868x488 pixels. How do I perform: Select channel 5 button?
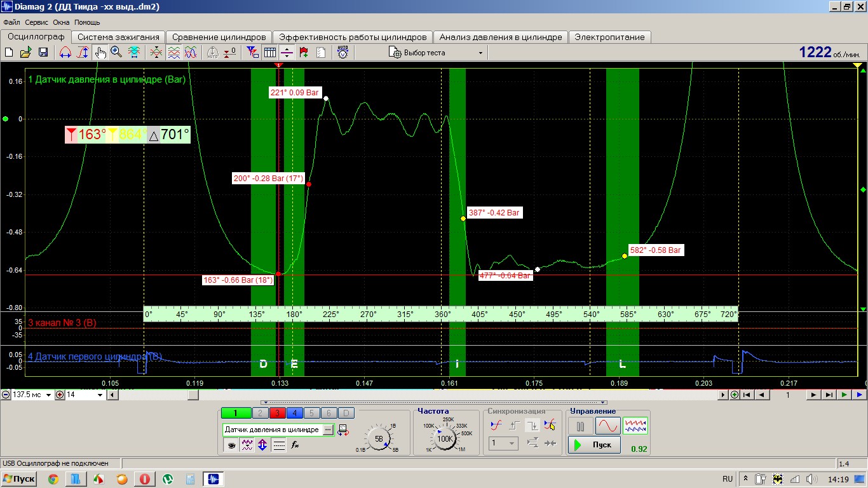(x=311, y=414)
